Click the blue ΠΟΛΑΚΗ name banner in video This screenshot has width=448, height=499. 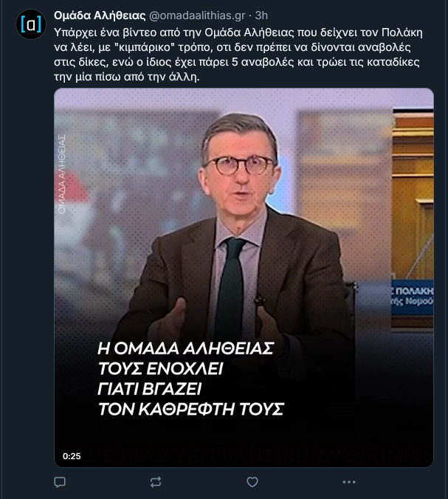point(412,297)
